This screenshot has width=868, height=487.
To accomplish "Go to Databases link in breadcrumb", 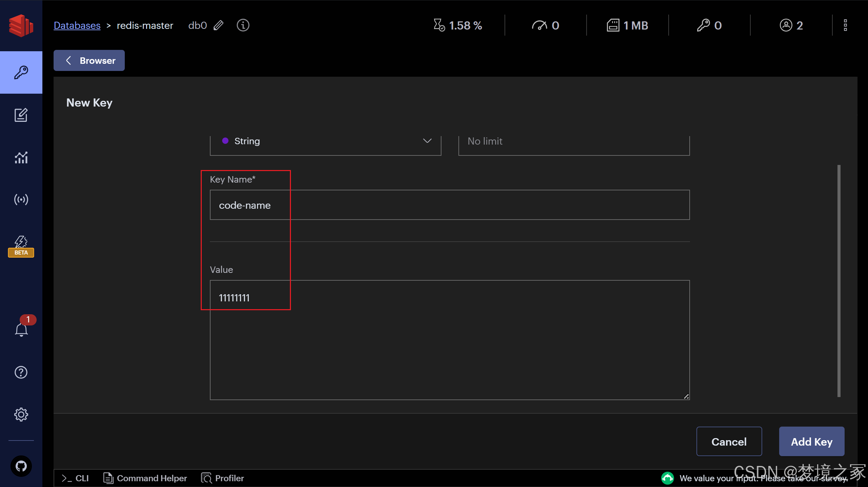I will pos(77,25).
